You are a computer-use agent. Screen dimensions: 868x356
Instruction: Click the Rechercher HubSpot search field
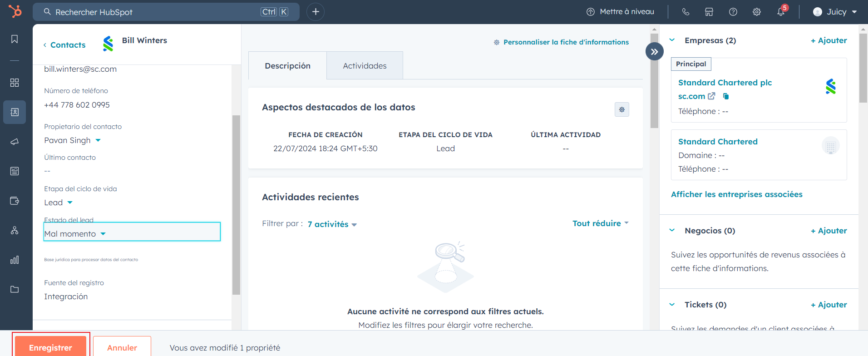tap(166, 12)
